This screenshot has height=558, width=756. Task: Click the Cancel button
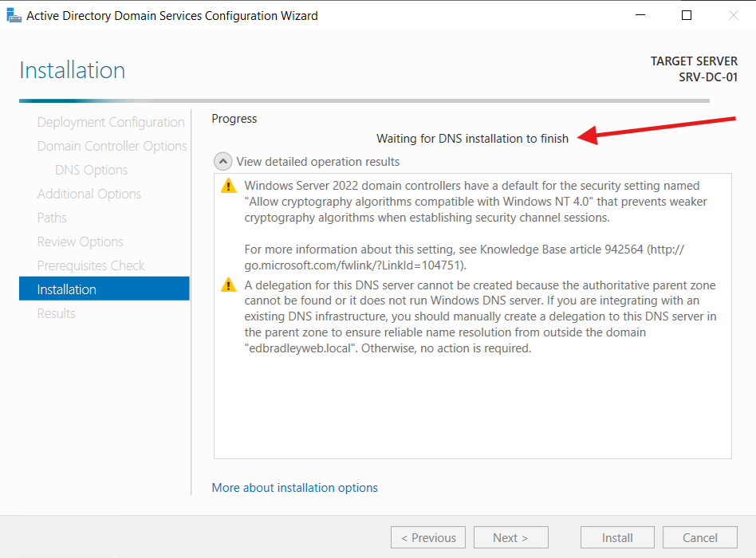point(699,536)
